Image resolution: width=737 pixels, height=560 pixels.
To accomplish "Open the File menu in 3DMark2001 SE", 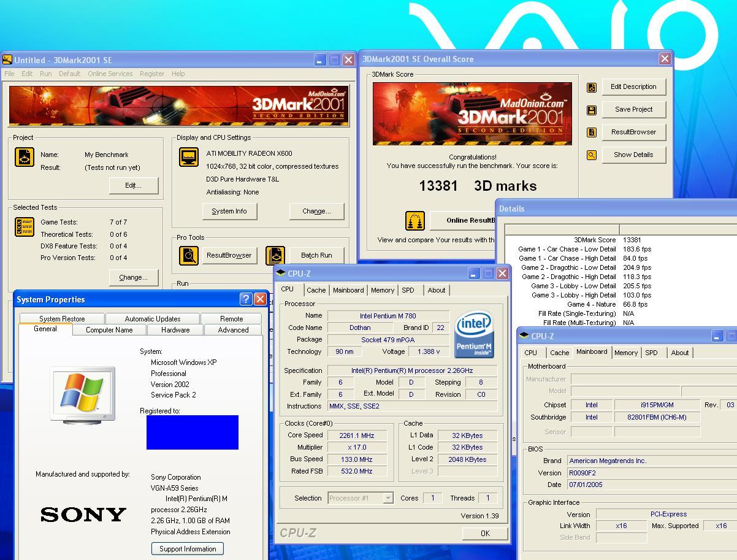I will pyautogui.click(x=9, y=74).
